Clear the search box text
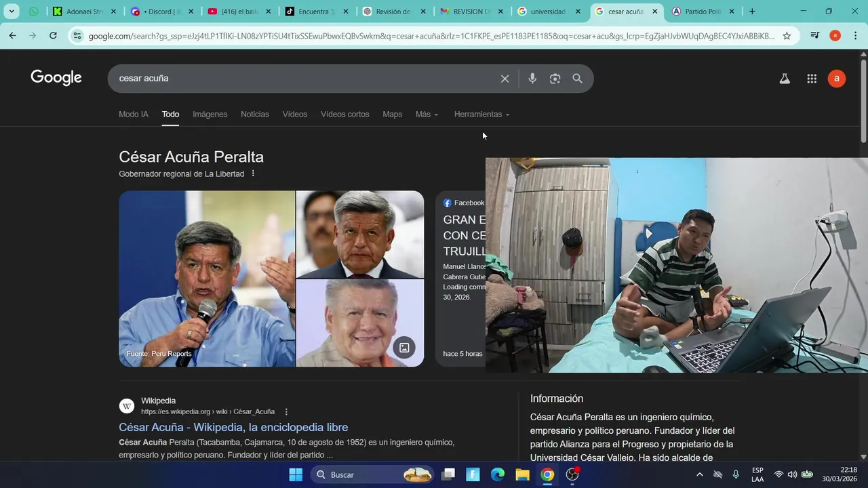 [x=505, y=79]
